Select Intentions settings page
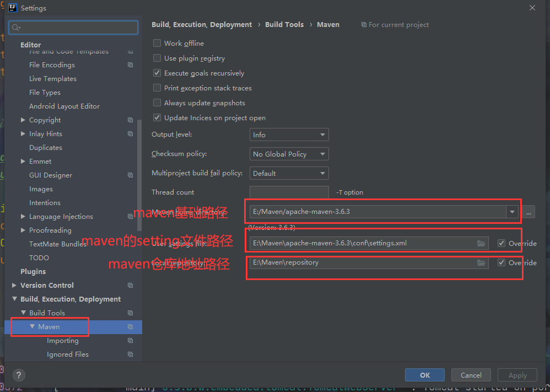 pyautogui.click(x=45, y=203)
